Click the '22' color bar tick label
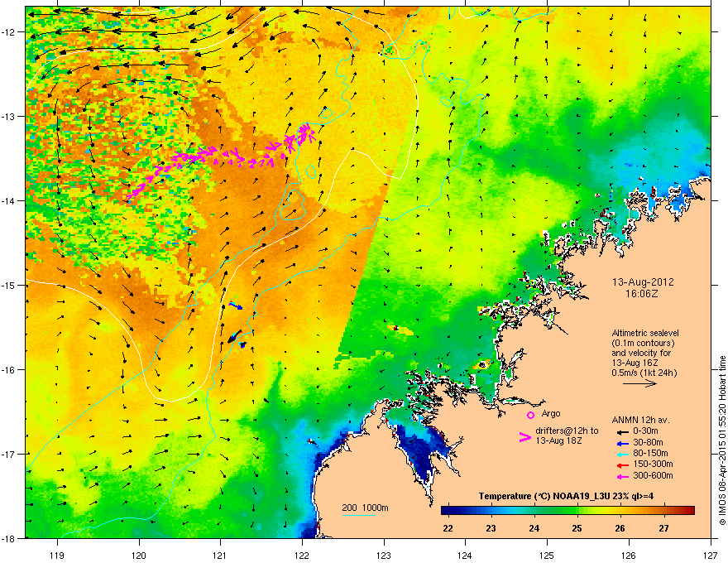The width and height of the screenshot is (728, 563). click(448, 528)
